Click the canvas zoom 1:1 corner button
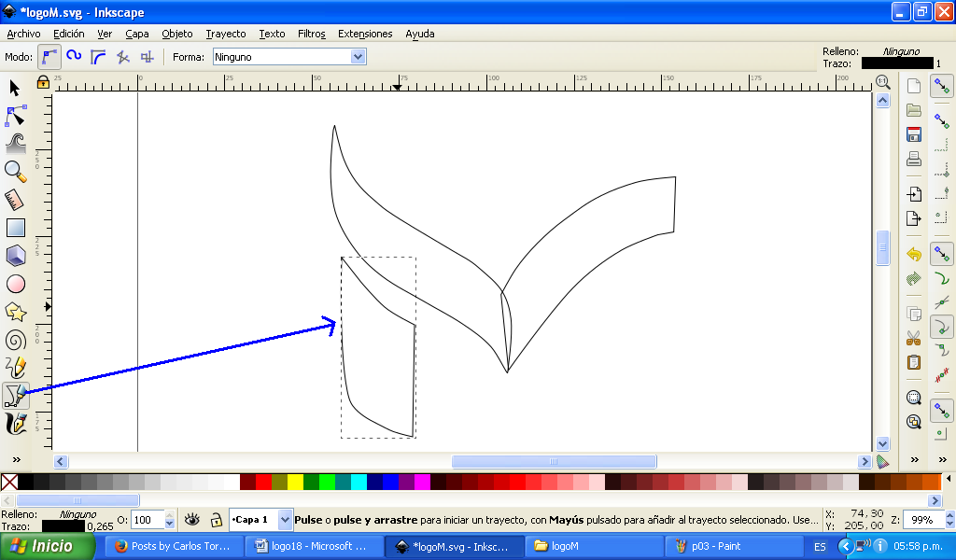Viewport: 956px width, 560px height. coord(882,81)
